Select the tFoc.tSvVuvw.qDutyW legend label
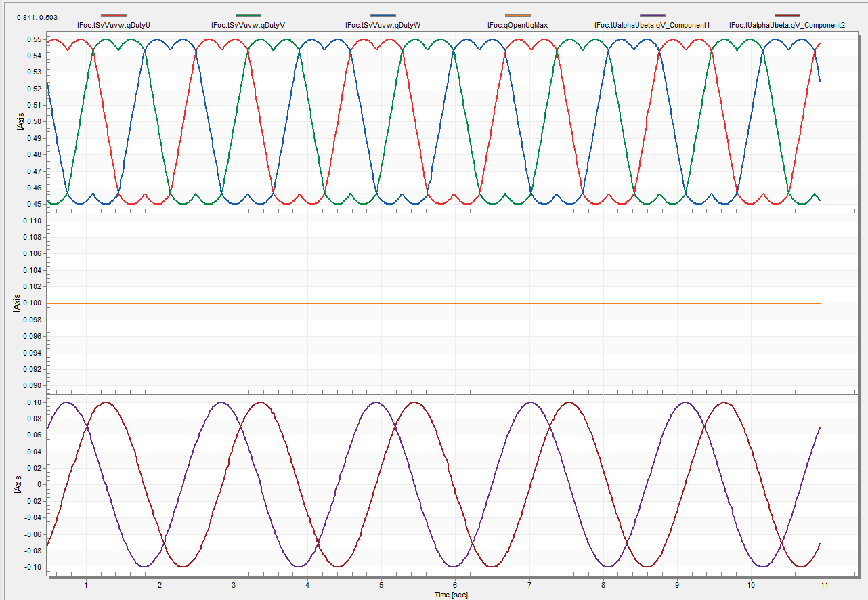 click(383, 26)
